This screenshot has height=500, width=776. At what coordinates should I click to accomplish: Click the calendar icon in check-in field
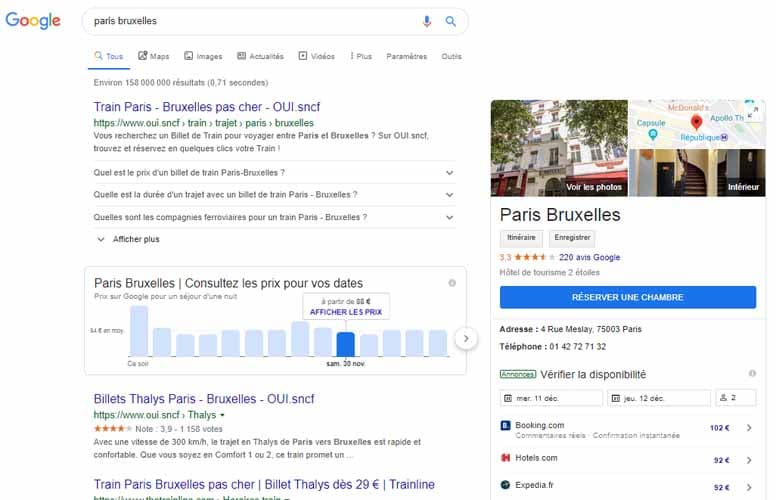click(508, 398)
